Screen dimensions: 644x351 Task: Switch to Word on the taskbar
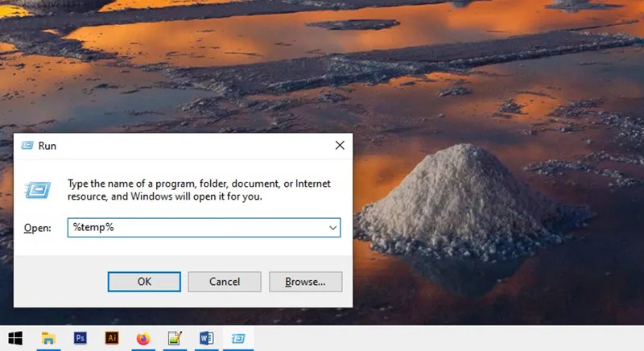206,338
